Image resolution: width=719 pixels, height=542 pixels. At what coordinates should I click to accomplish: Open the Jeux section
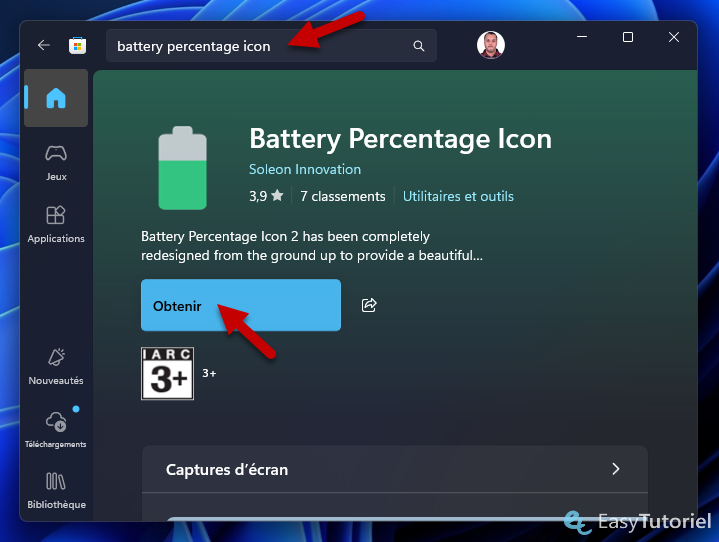(56, 163)
